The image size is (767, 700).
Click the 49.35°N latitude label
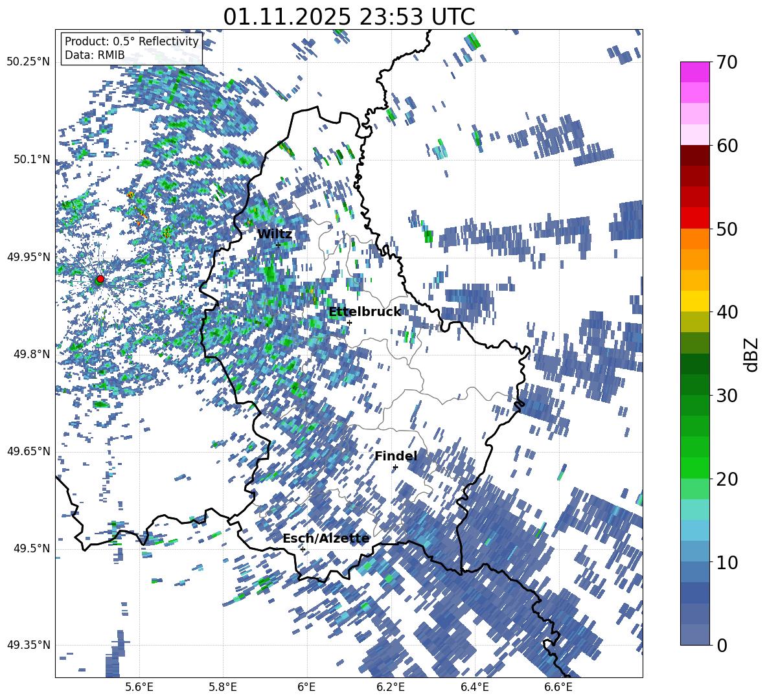point(29,645)
